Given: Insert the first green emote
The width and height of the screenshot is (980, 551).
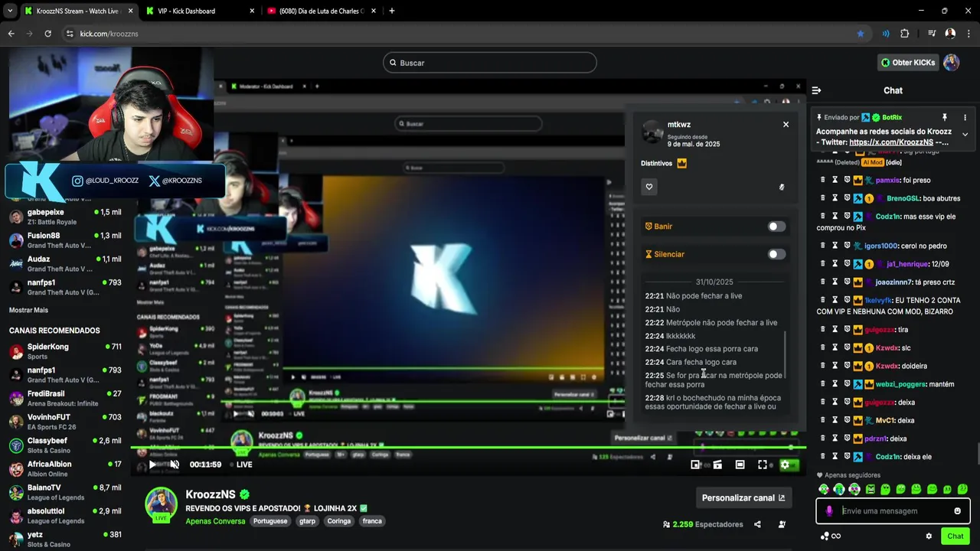Looking at the screenshot, I should pos(824,489).
